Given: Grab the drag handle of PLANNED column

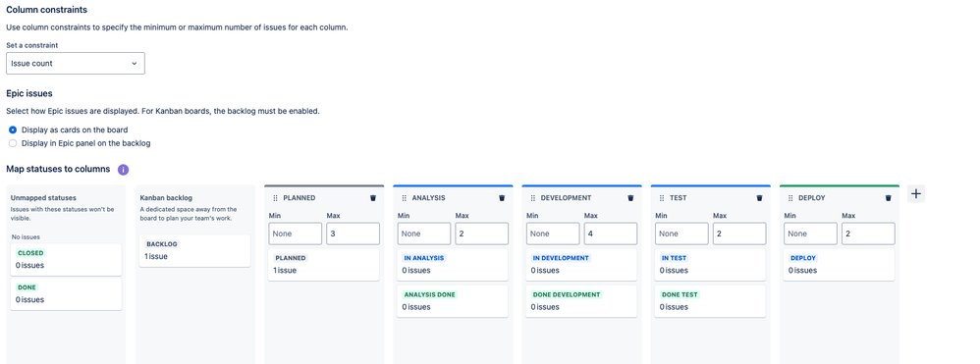Looking at the screenshot, I should point(276,198).
